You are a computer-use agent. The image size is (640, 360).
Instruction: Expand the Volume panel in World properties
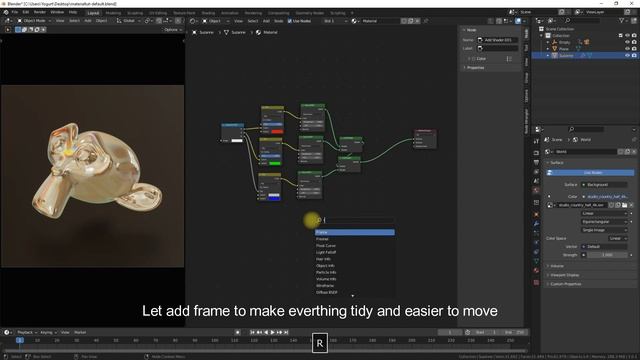[557, 266]
